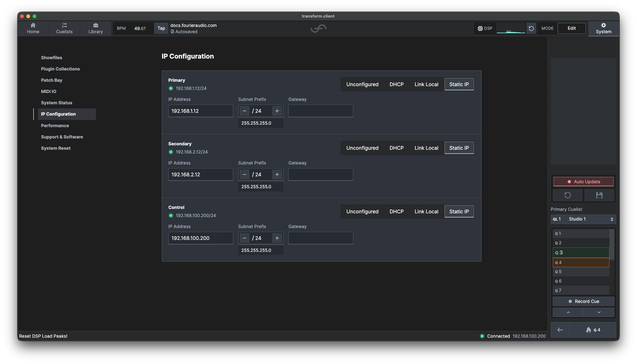Image resolution: width=637 pixels, height=364 pixels.
Task: Click the Primary IP Address field
Action: [x=201, y=111]
